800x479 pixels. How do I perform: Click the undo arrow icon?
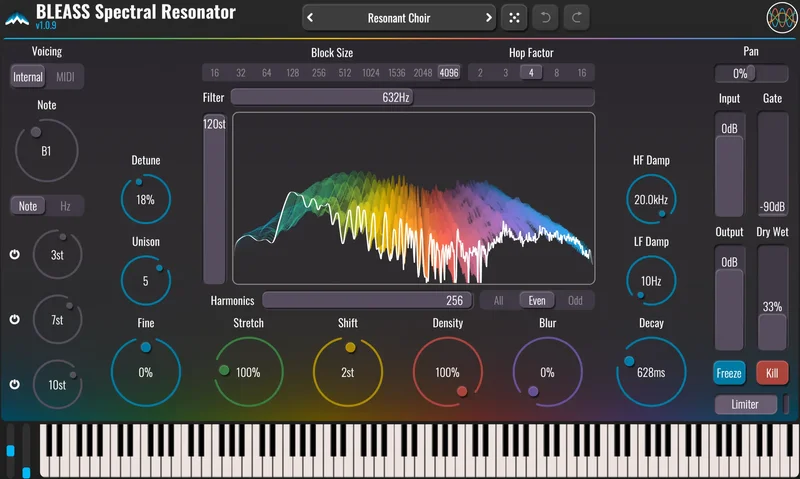tap(545, 18)
